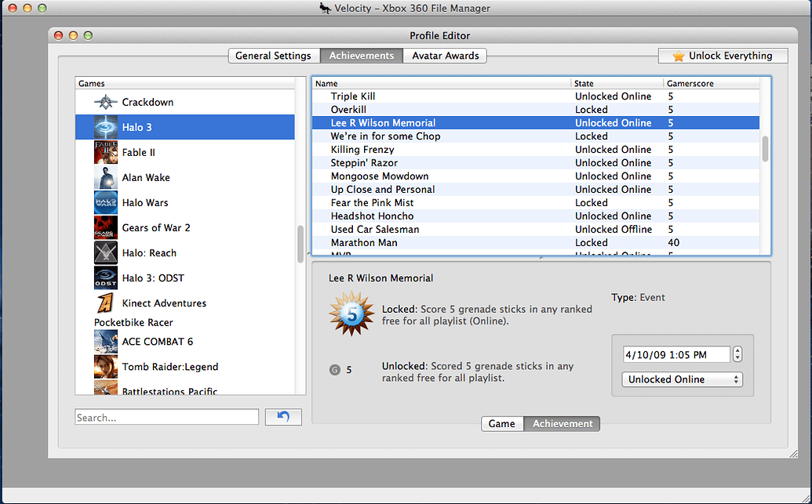Increment the unlock date with the stepper
The width and height of the screenshot is (812, 504).
click(x=737, y=350)
